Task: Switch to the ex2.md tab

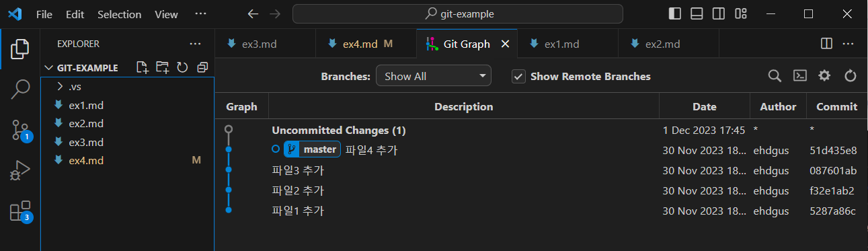Action: [668, 44]
